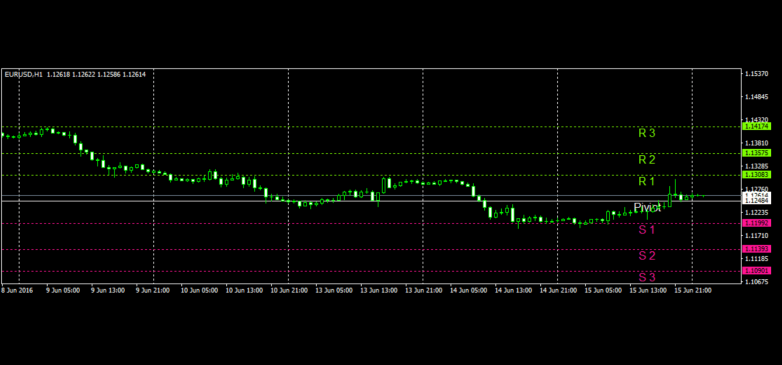Click the 13 Jun 21:00 time label
The height and width of the screenshot is (365, 782).
pos(423,290)
